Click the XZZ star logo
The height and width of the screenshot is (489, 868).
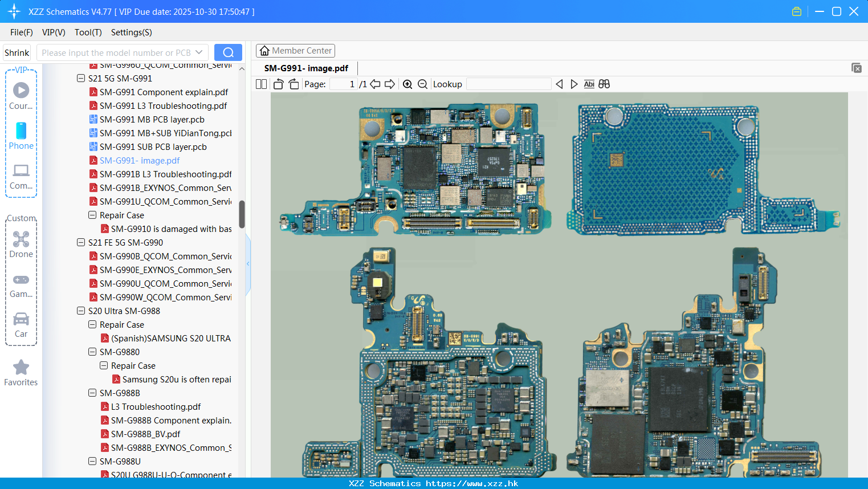(x=14, y=11)
